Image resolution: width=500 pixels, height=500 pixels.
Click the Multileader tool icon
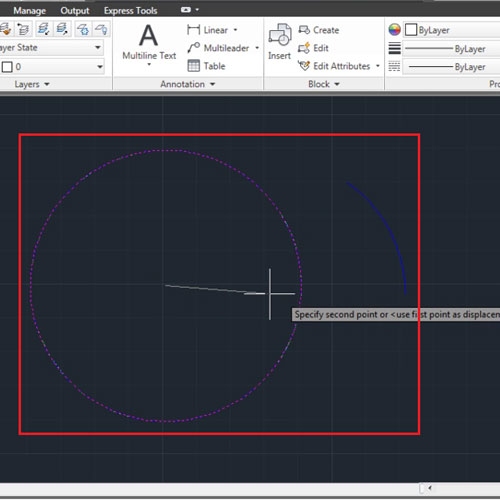pos(193,48)
